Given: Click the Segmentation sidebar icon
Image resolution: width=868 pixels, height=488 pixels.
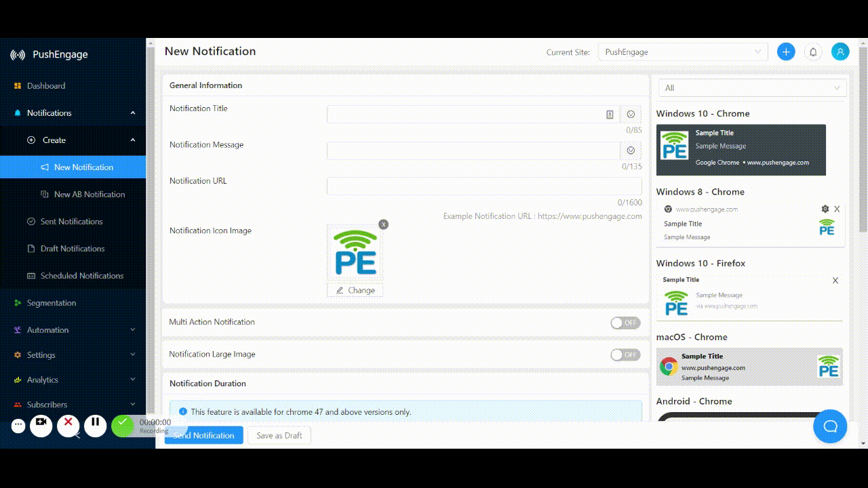Looking at the screenshot, I should tap(18, 303).
